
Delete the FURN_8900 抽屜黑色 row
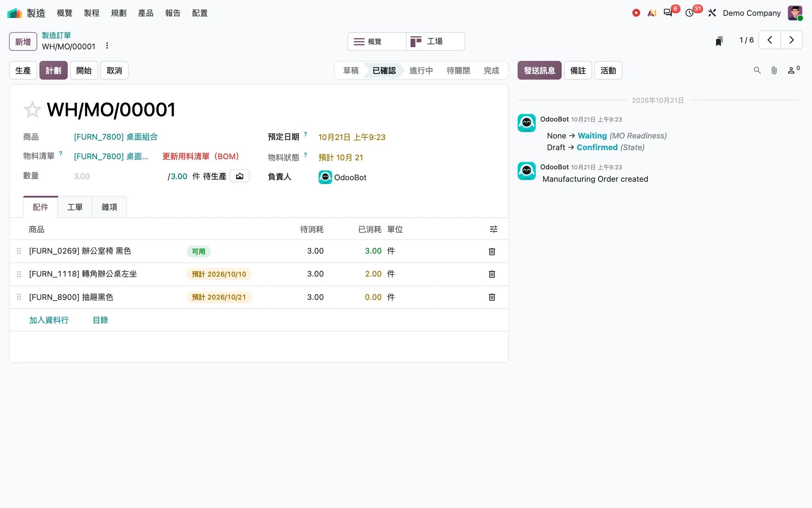coord(492,297)
